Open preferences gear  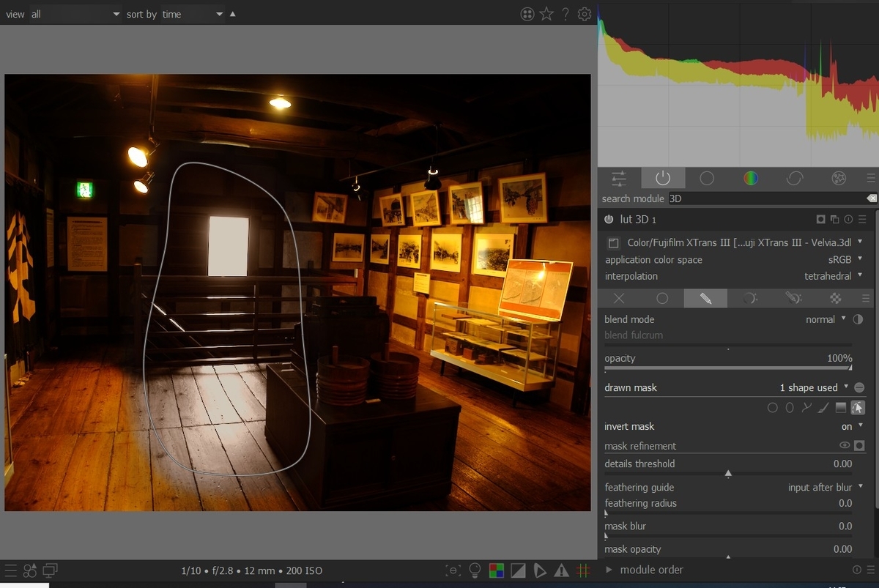click(x=585, y=14)
